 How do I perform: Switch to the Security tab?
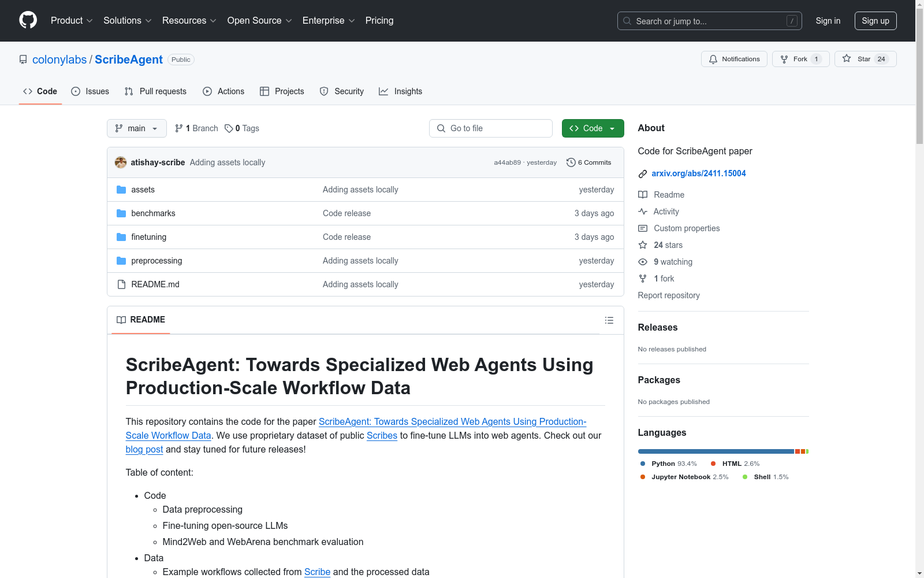point(342,91)
